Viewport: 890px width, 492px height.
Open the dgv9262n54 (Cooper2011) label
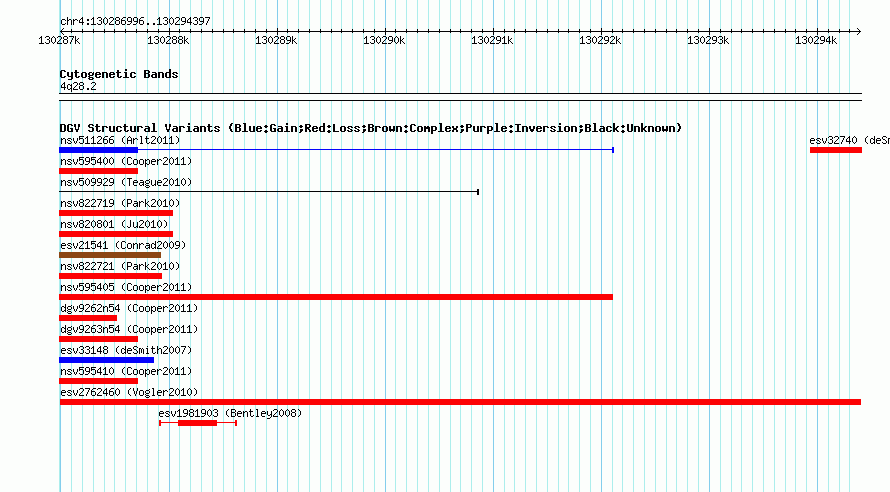click(129, 308)
